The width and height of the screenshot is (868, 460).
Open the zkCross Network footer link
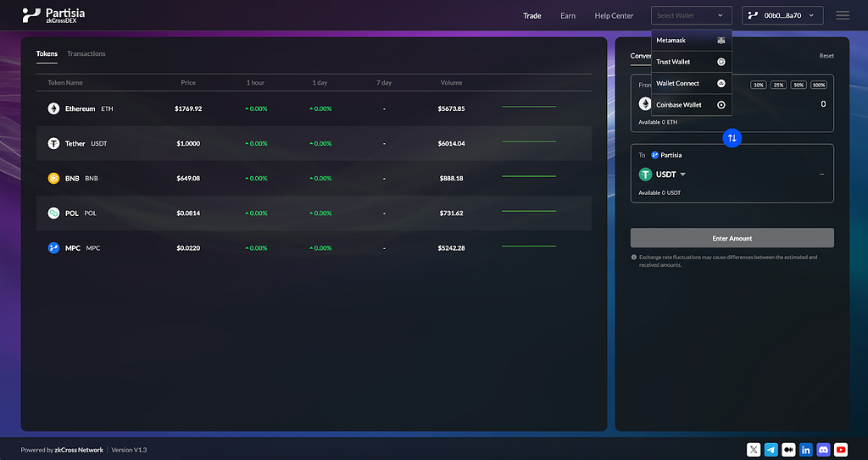(x=79, y=450)
